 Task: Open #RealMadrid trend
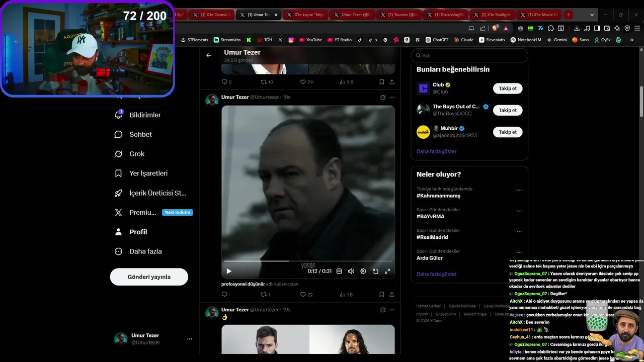[x=432, y=237]
